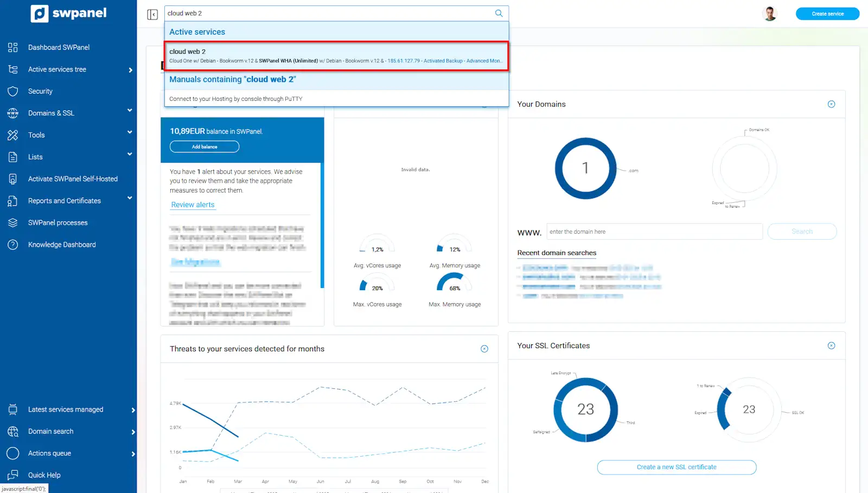Open the user avatar menu

point(769,14)
